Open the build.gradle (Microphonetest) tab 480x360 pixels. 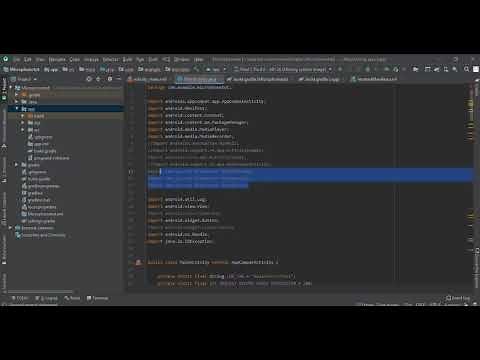[258, 79]
